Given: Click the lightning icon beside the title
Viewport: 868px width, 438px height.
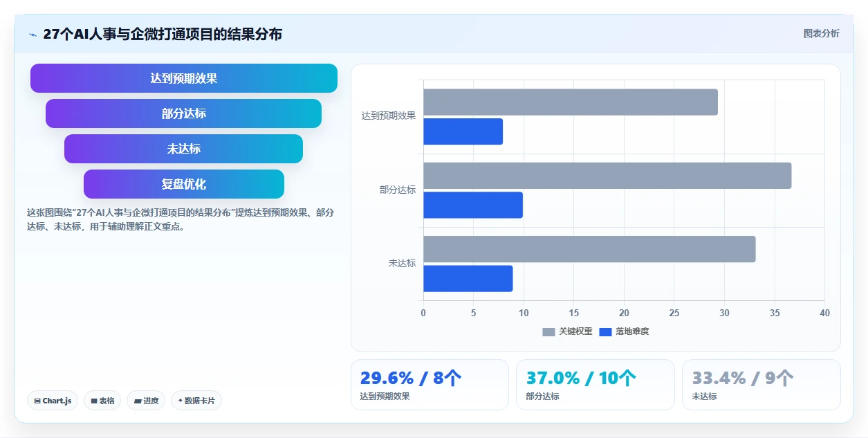Looking at the screenshot, I should 33,35.
